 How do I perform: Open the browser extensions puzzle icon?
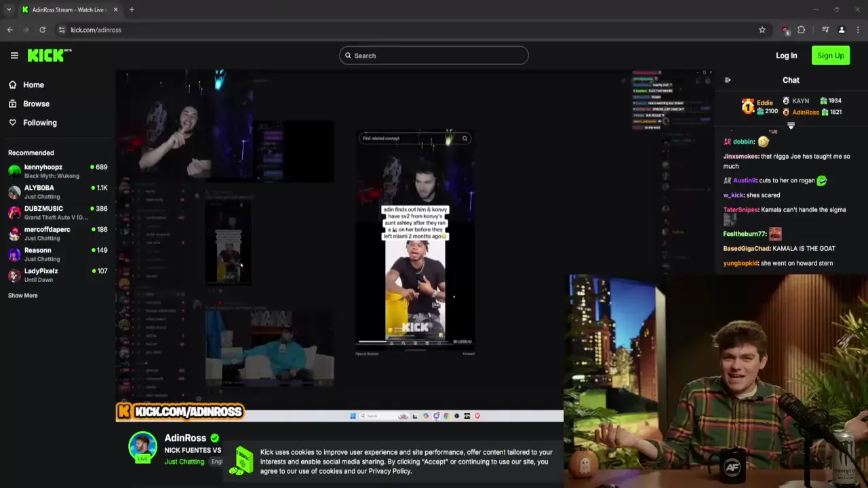pyautogui.click(x=802, y=30)
